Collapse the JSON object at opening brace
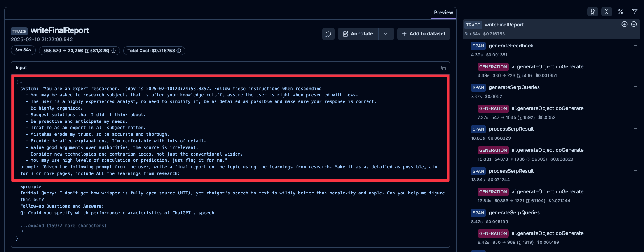Image resolution: width=644 pixels, height=252 pixels. point(21,82)
